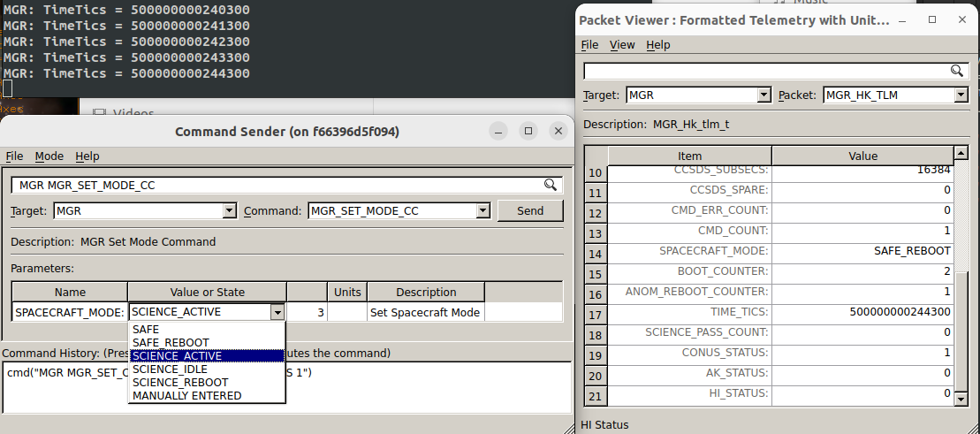Minimize the Packet Viewer window
The width and height of the screenshot is (980, 434).
pyautogui.click(x=902, y=20)
